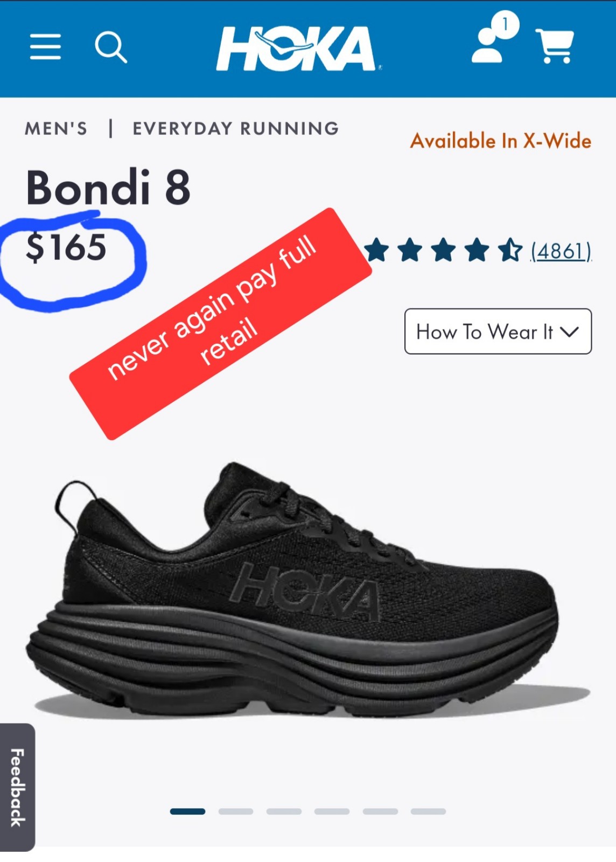Click the star rating icons
This screenshot has width=616, height=862.
click(x=443, y=251)
